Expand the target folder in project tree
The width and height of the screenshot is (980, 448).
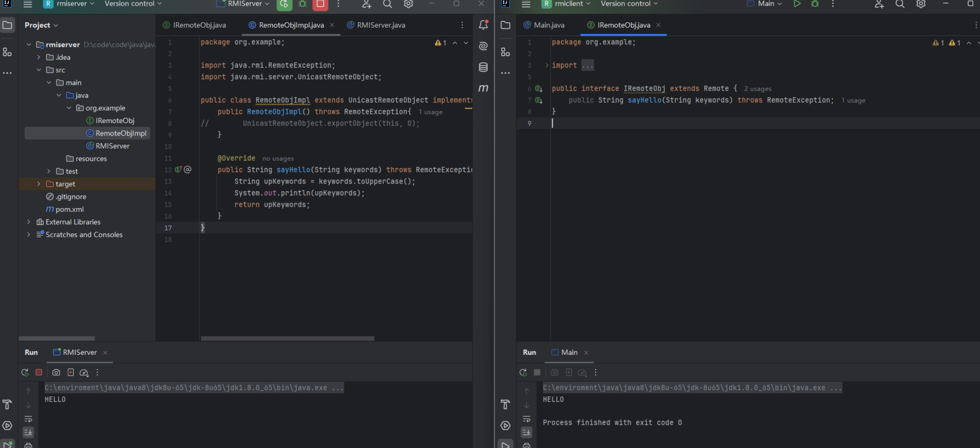[x=39, y=184]
